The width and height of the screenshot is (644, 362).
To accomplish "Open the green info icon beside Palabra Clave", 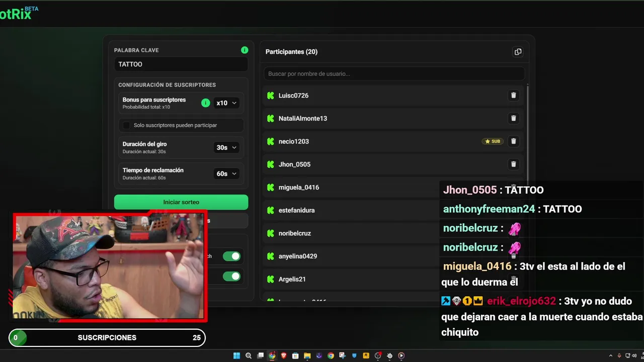I will coord(245,50).
